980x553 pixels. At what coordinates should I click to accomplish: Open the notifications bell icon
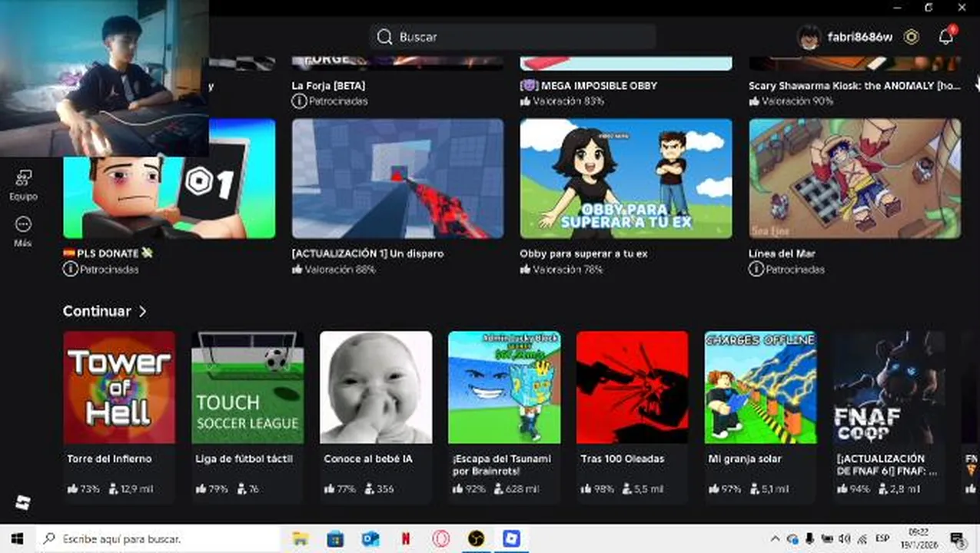[x=946, y=37]
